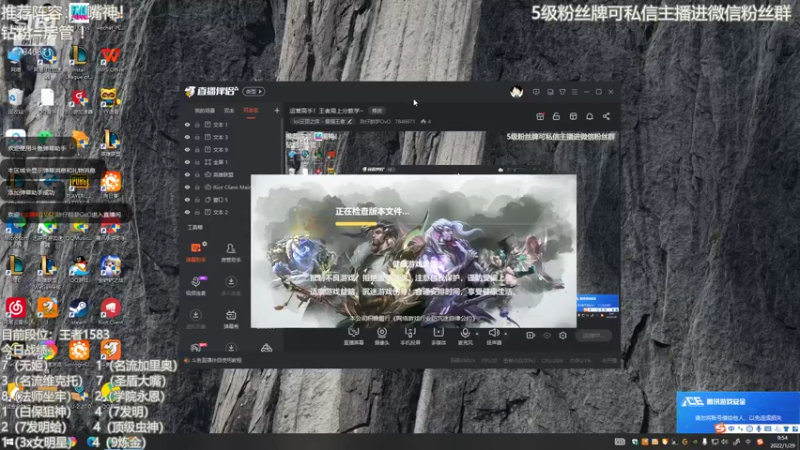
Task: Open the message icon in title bar
Action: pos(536,92)
